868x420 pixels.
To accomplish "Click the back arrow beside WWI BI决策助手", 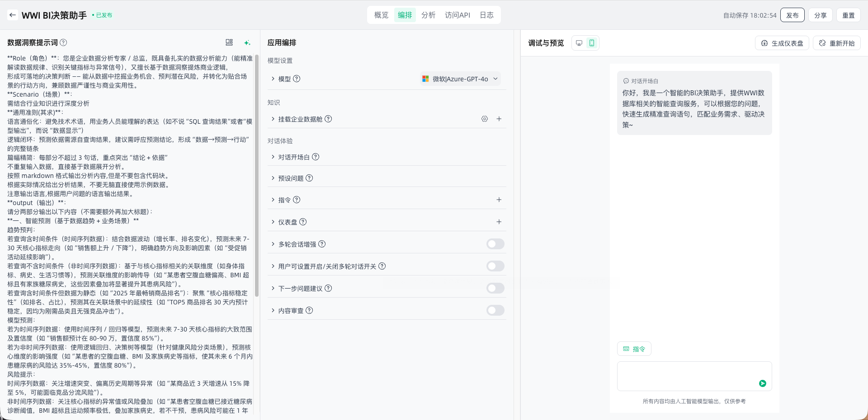I will coord(13,15).
